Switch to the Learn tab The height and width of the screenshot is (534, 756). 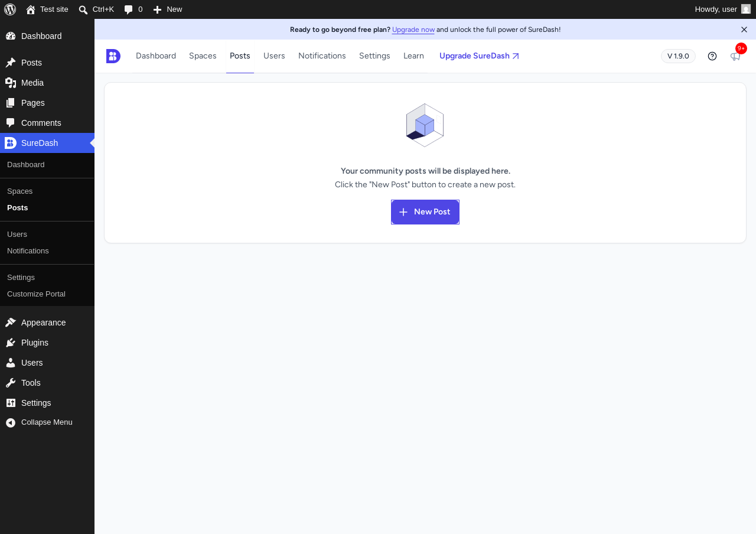click(413, 56)
